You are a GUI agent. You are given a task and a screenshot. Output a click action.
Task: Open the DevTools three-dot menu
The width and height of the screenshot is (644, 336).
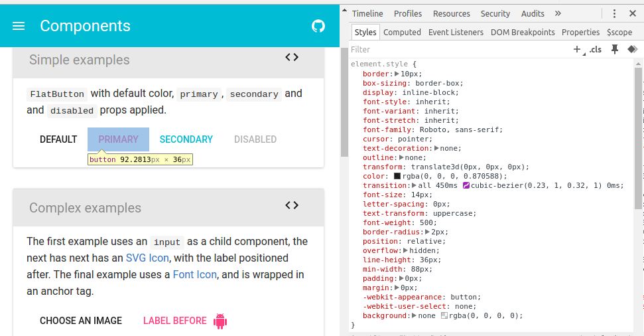614,13
